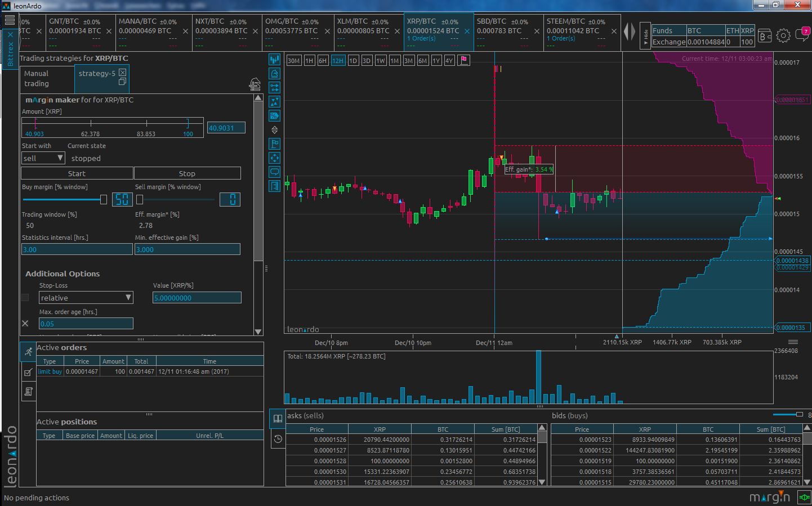Open the Stop-Loss relative dropdown
The height and width of the screenshot is (506, 812).
[86, 298]
